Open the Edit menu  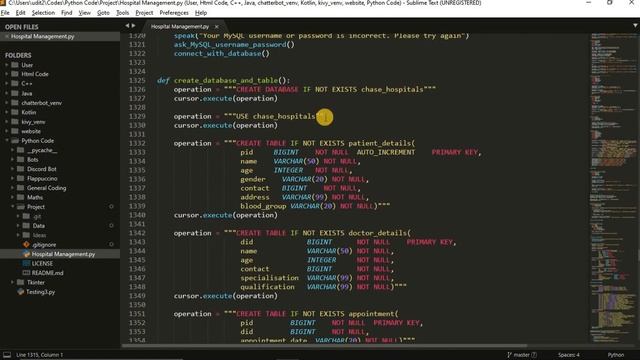(x=20, y=13)
